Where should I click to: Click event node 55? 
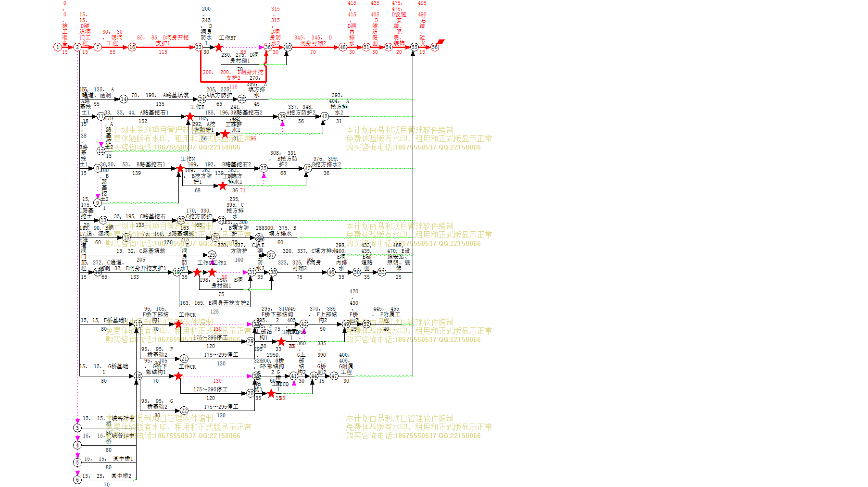coord(415,47)
